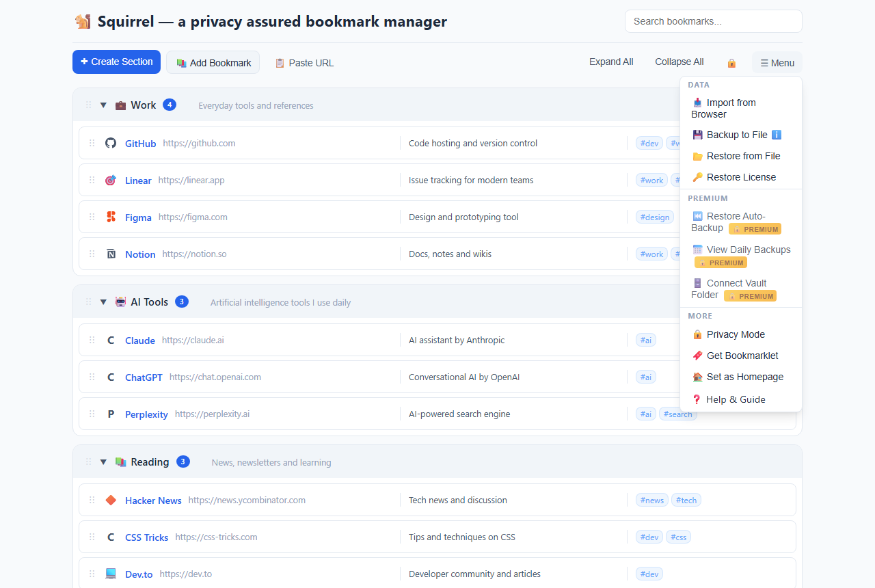Click the drag handle on Figma row

click(x=92, y=217)
